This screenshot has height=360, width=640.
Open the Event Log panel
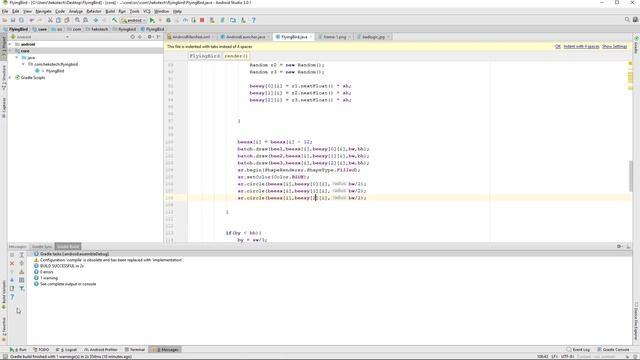[x=578, y=350]
